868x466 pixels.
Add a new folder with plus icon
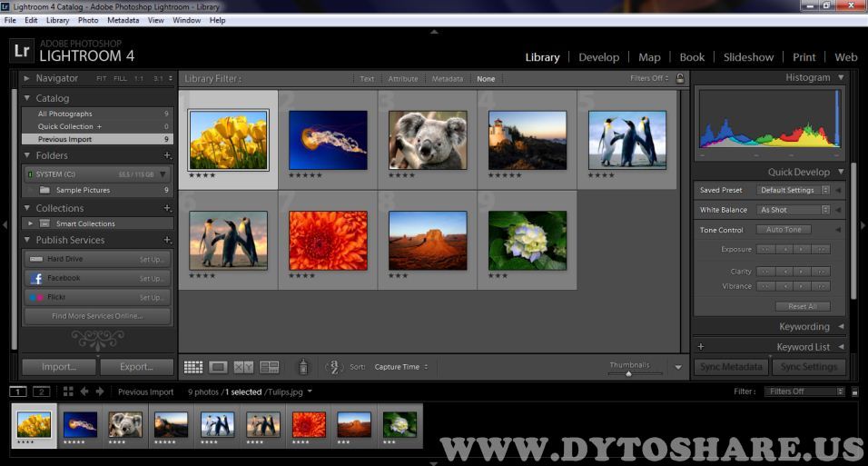[x=167, y=155]
